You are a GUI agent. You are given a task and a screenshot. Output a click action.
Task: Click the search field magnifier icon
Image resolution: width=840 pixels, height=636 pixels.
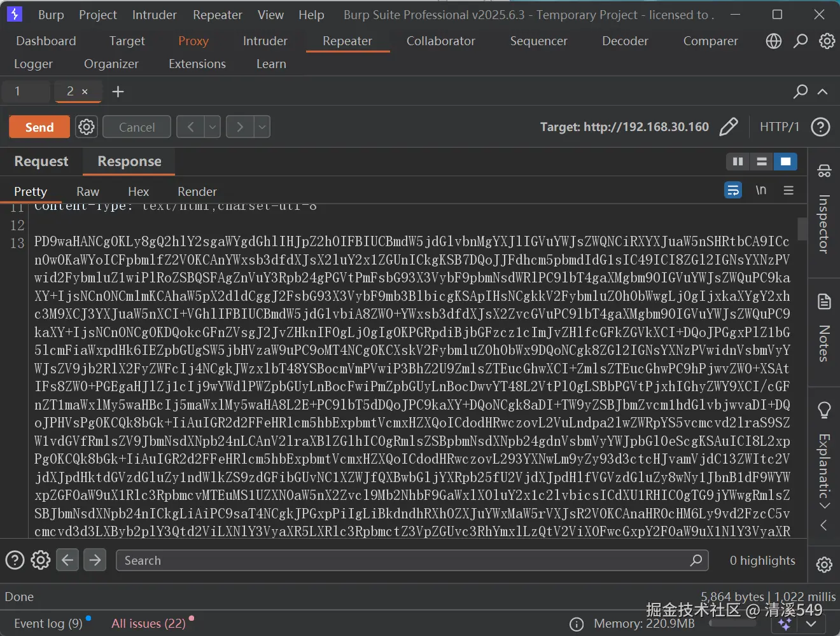pyautogui.click(x=696, y=560)
